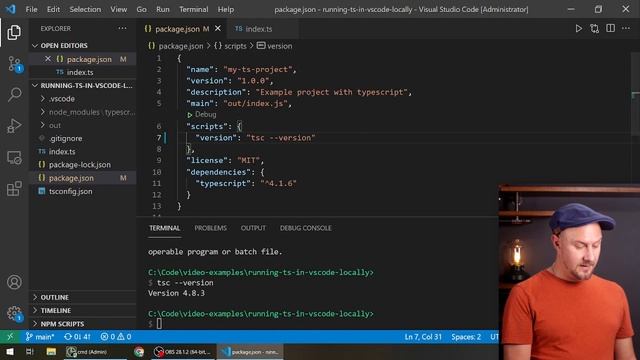The height and width of the screenshot is (360, 640).
Task: Open the Run menu
Action: coord(162,9)
